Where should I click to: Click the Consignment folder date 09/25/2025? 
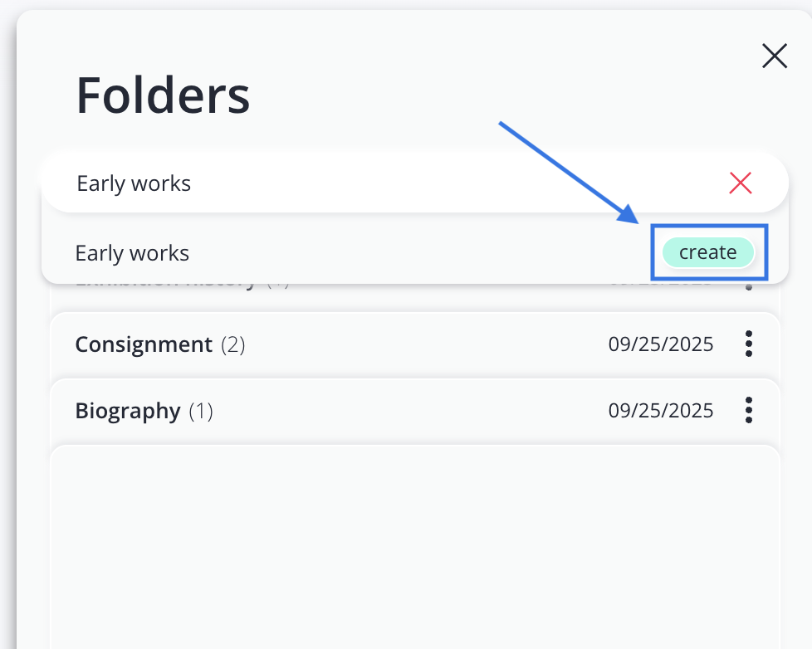(x=660, y=344)
